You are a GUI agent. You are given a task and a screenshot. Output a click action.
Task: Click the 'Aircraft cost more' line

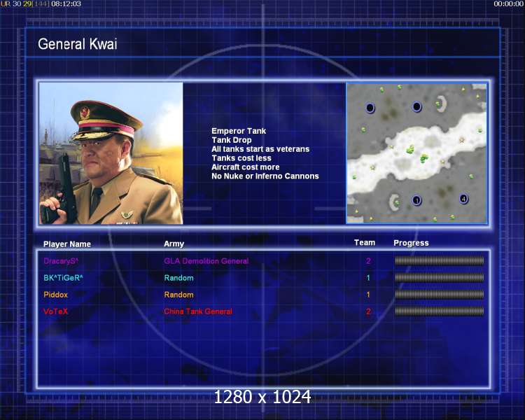pos(246,167)
